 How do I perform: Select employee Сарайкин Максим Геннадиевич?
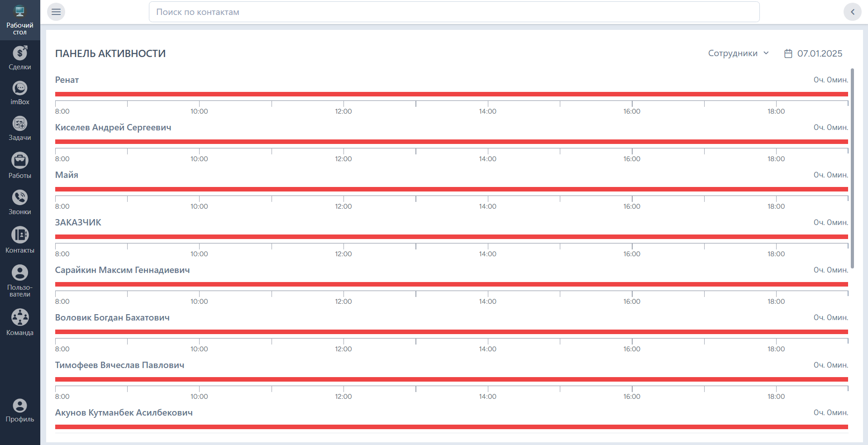(x=122, y=270)
